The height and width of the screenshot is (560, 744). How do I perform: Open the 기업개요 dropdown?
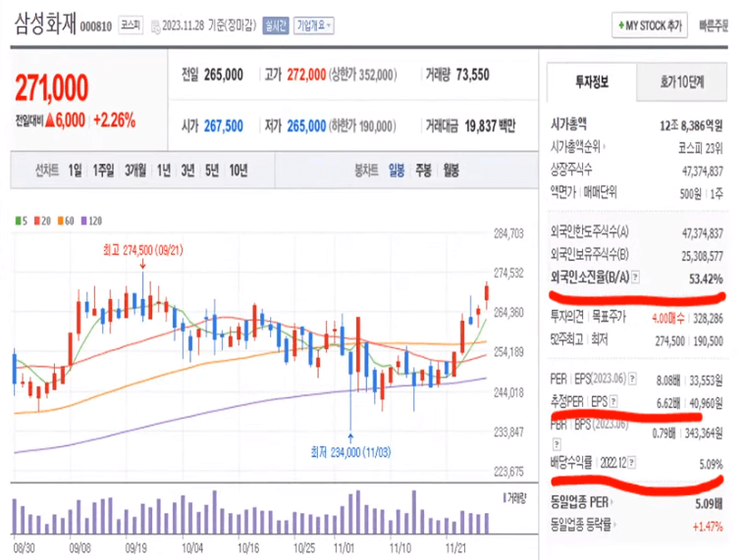[314, 25]
